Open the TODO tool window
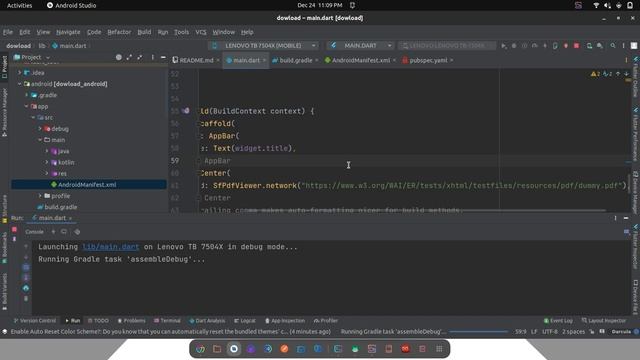640x360 pixels. [98, 320]
